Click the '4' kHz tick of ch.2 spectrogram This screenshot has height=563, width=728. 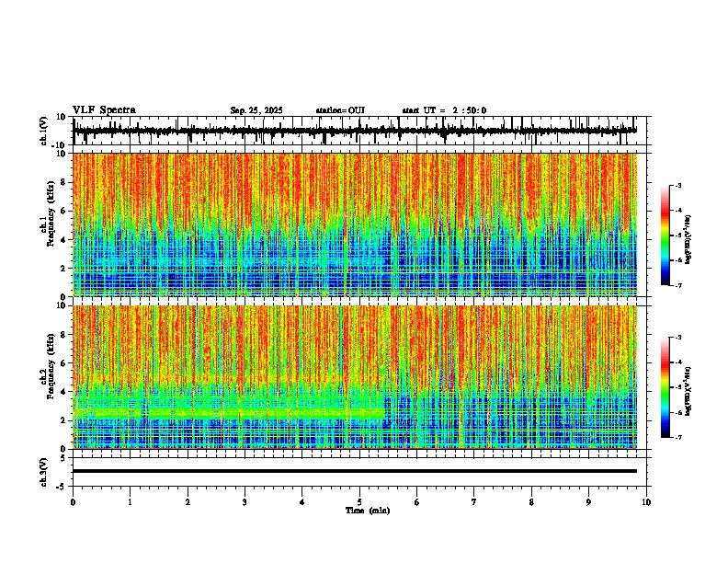[64, 392]
